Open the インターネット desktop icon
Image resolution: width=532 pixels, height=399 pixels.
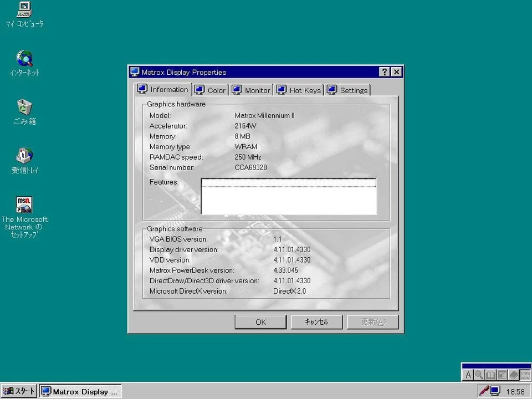pos(24,61)
